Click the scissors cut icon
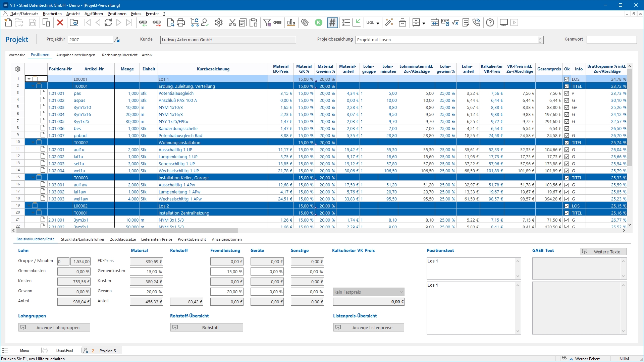Image resolution: width=644 pixels, height=362 pixels. pos(232,23)
